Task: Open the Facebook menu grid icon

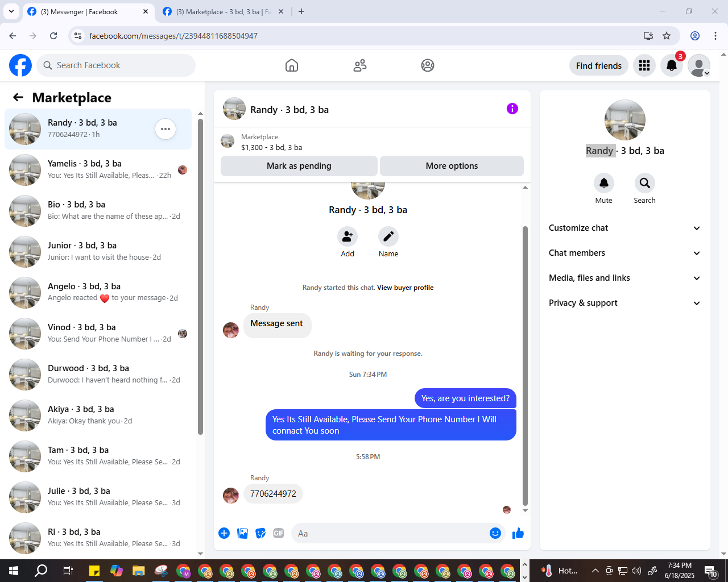Action: click(644, 65)
